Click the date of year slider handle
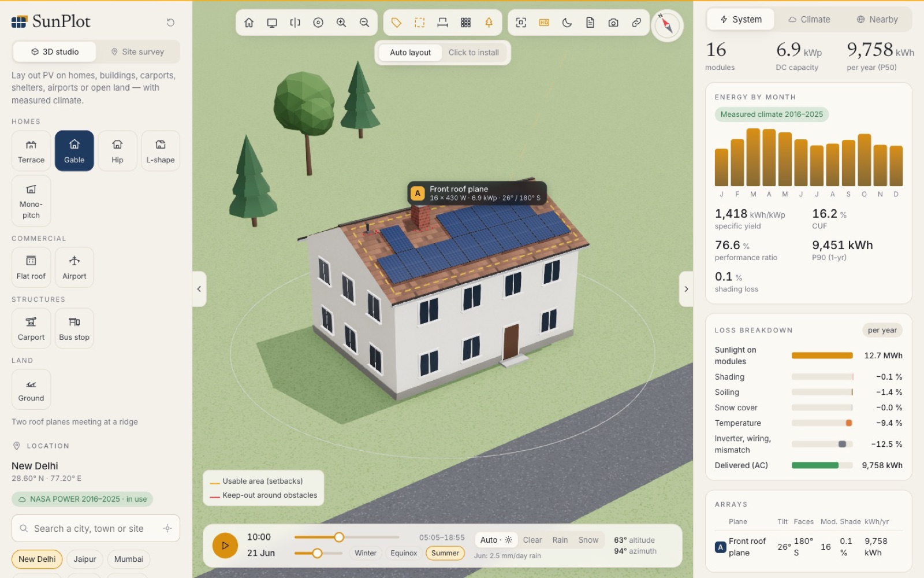Screen dimensions: 924x578 coord(317,553)
